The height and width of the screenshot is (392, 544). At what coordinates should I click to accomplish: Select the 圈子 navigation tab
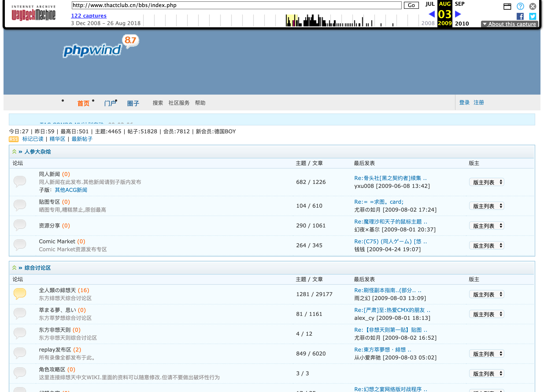tap(133, 103)
